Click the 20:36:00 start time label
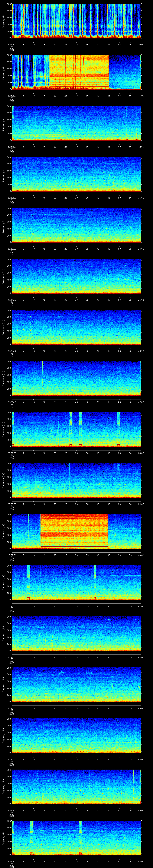This screenshot has height=868, width=153. [12, 402]
